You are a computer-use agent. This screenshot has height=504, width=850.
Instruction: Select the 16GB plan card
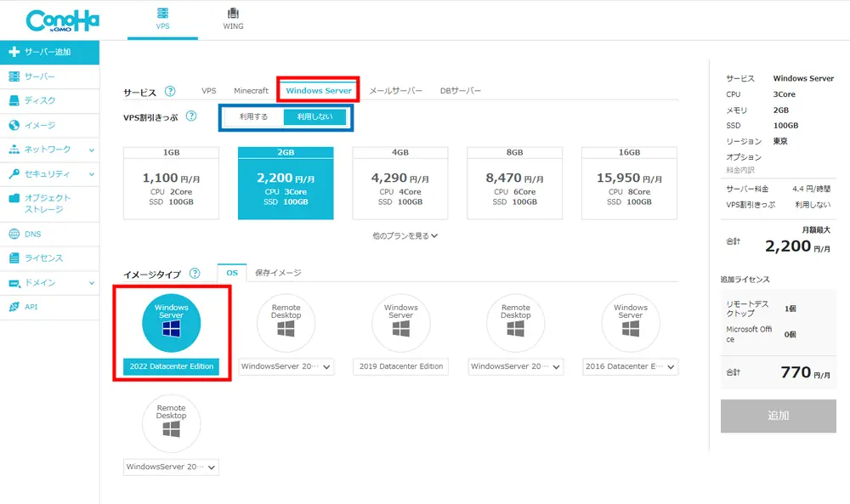[x=630, y=184]
